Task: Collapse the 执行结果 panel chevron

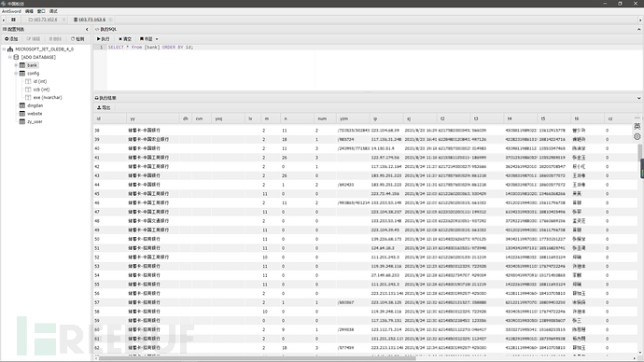Action: tap(638, 98)
